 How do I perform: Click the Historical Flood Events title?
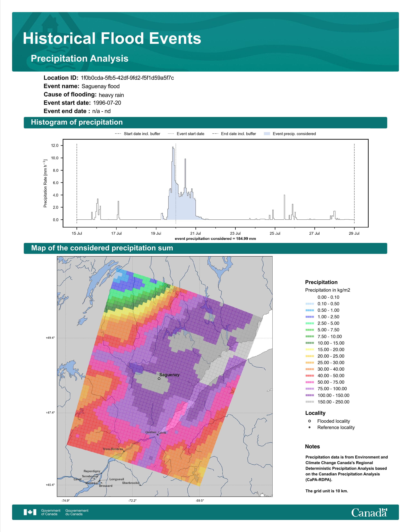[x=112, y=39]
